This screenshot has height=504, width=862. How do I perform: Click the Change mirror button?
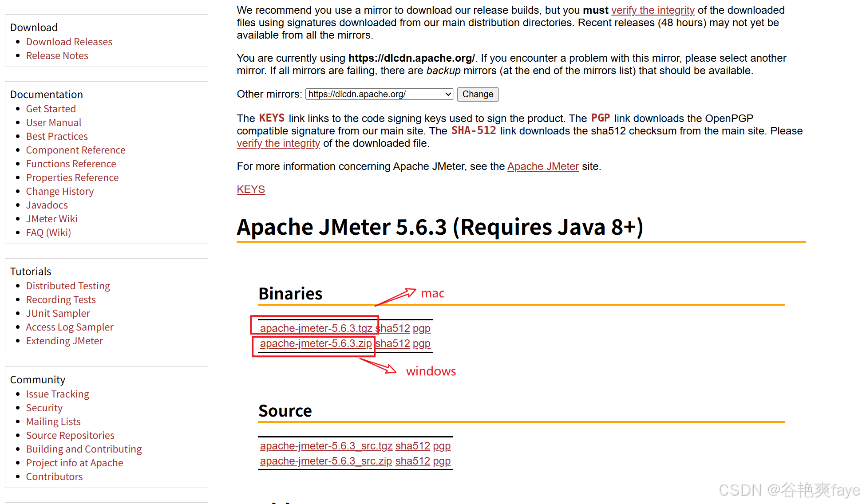478,94
